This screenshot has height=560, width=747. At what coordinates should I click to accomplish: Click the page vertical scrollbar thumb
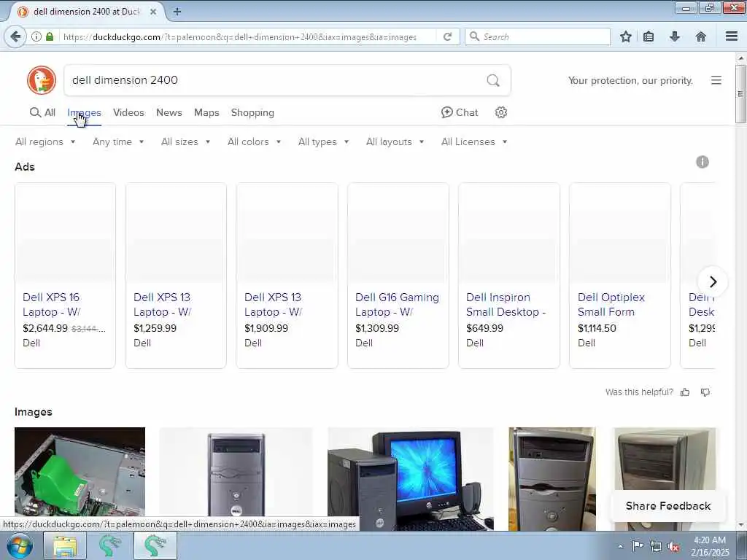(740, 93)
